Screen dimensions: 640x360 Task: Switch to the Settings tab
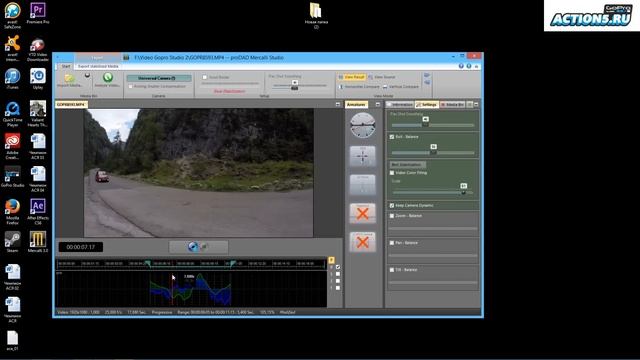click(427, 104)
